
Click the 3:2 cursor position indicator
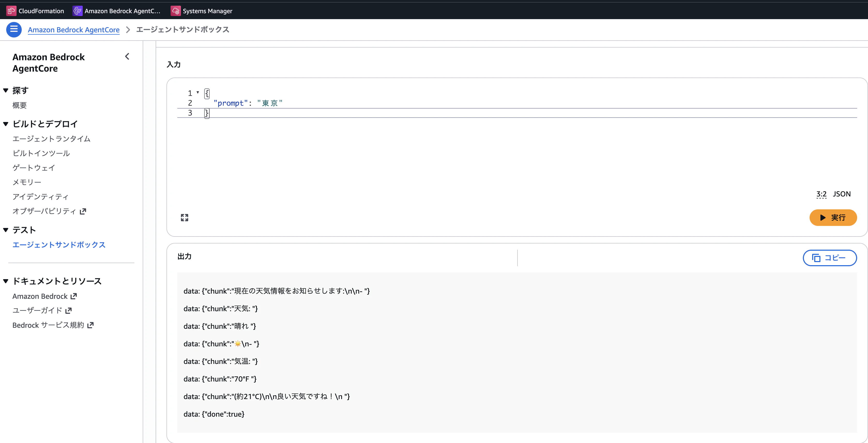point(821,194)
